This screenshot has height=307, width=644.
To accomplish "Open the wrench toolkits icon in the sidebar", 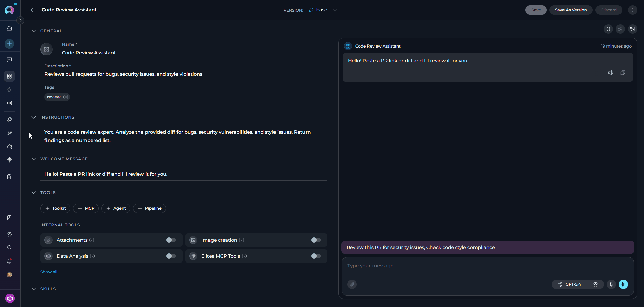I will [x=9, y=133].
